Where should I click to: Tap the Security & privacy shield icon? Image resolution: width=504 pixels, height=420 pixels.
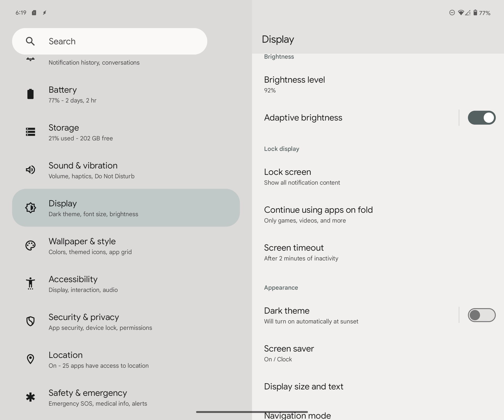[x=30, y=321]
